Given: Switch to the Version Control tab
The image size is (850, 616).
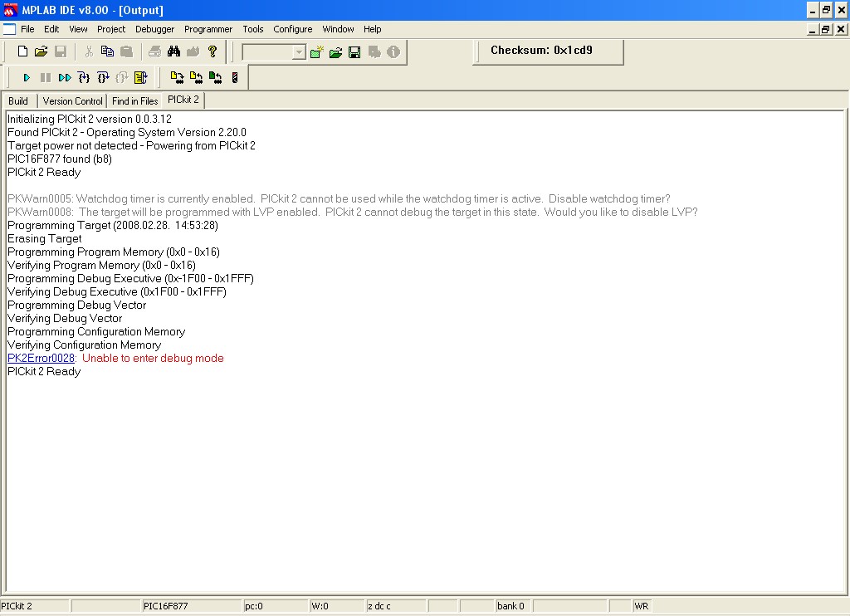Looking at the screenshot, I should click(x=73, y=100).
